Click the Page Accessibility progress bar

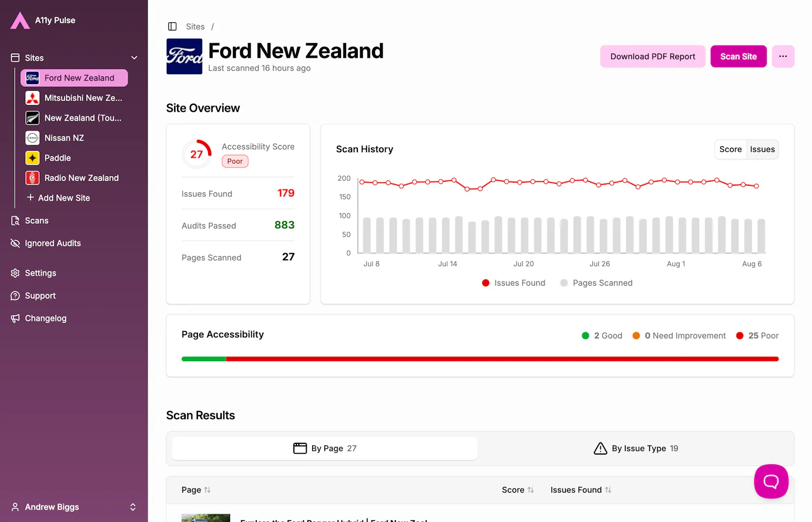tap(480, 359)
